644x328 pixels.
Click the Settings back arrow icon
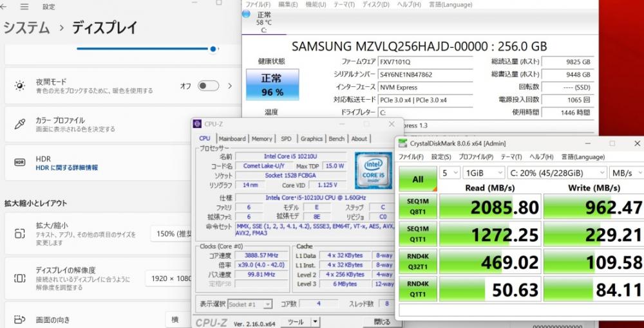pos(3,6)
